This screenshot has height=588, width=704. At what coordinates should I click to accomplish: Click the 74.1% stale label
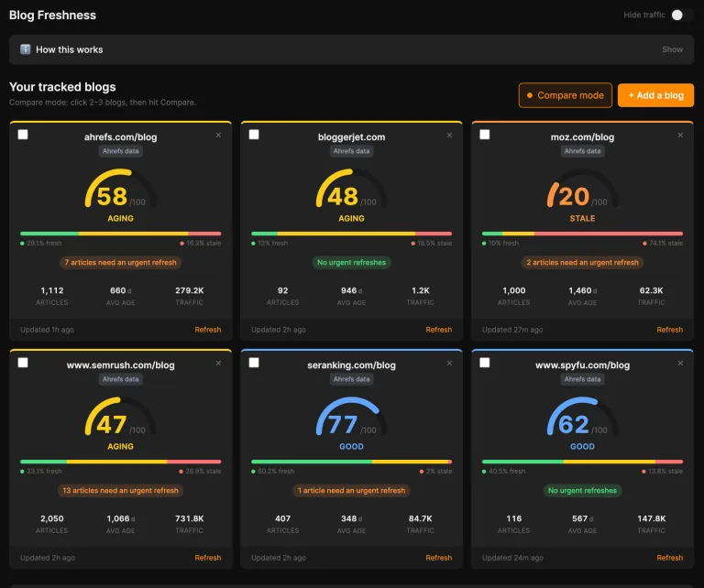coord(663,243)
